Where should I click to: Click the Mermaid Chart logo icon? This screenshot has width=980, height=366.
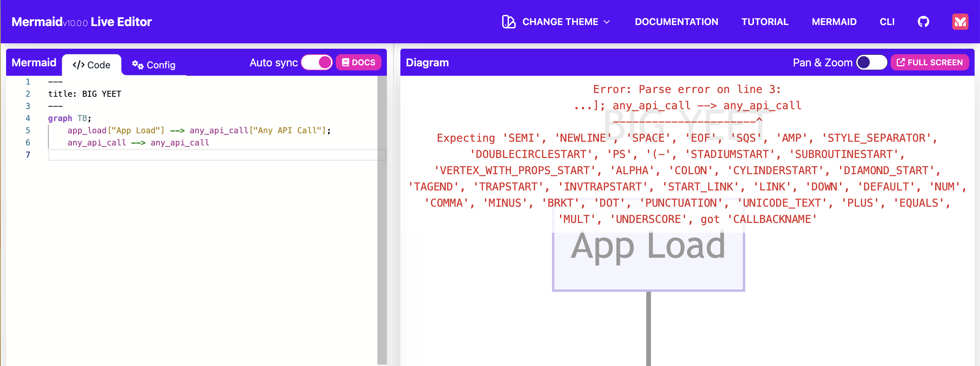pos(960,22)
